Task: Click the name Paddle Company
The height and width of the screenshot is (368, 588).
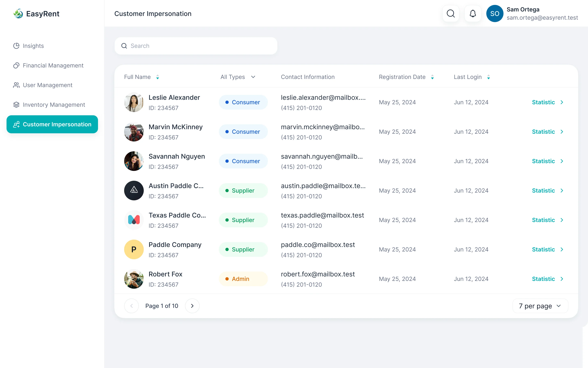Action: point(175,245)
